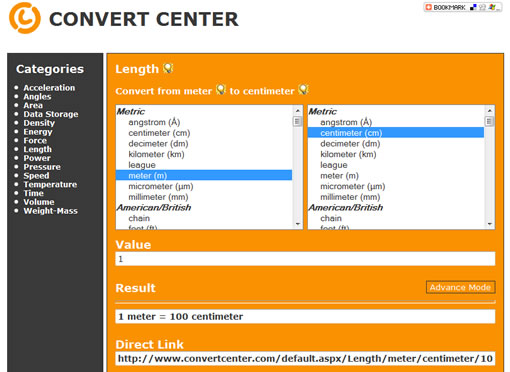This screenshot has height=372, width=510.
Task: Click the from list scroll down arrow
Action: pyautogui.click(x=298, y=224)
